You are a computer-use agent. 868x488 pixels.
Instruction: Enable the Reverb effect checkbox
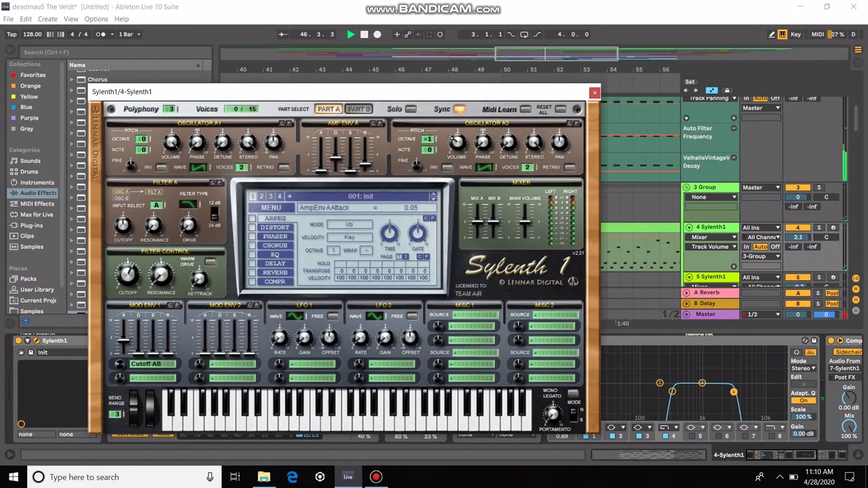tap(252, 272)
